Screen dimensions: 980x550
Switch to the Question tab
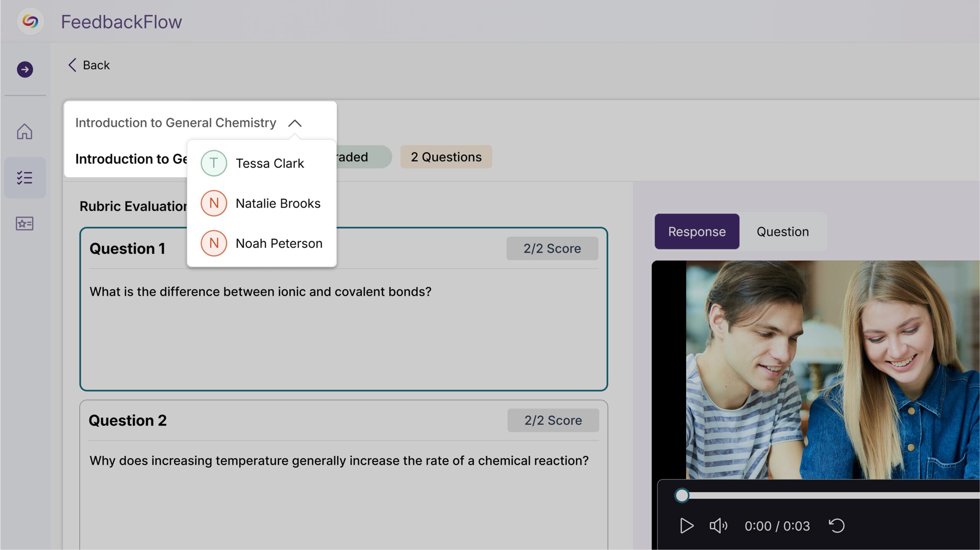point(782,232)
